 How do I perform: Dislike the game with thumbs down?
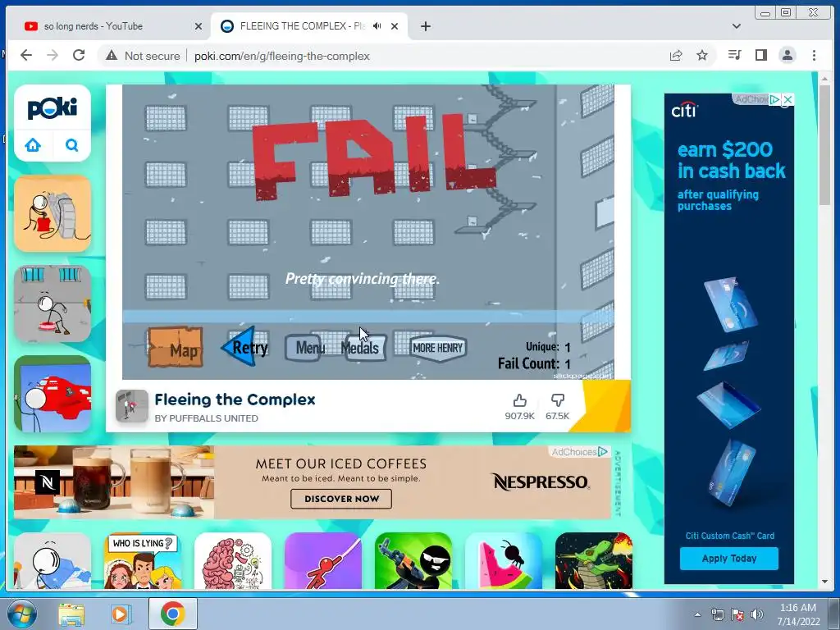tap(558, 400)
